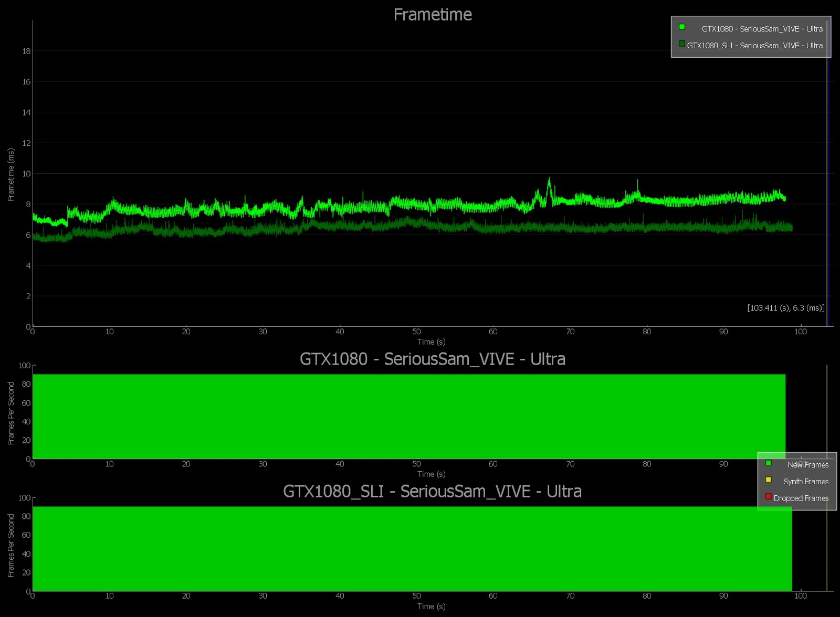The image size is (840, 617).
Task: Click the blue vertical time cursor line
Action: [827, 173]
